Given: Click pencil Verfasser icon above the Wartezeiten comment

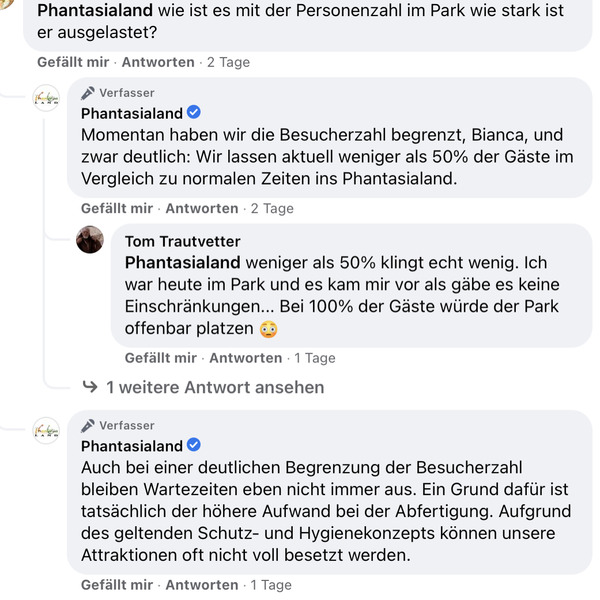Looking at the screenshot, I should [x=88, y=426].
